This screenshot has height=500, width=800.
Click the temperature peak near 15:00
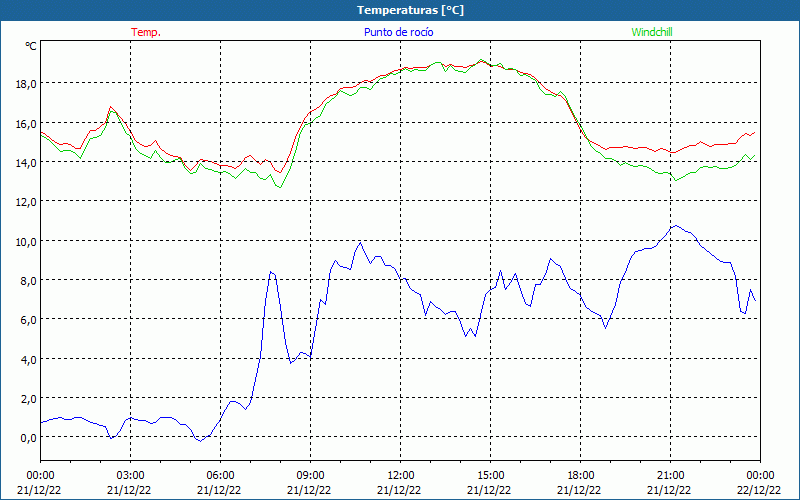coord(481,61)
